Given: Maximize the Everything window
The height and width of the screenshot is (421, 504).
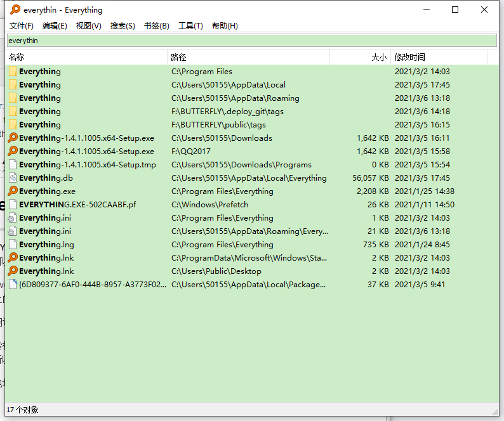Looking at the screenshot, I should 455,10.
